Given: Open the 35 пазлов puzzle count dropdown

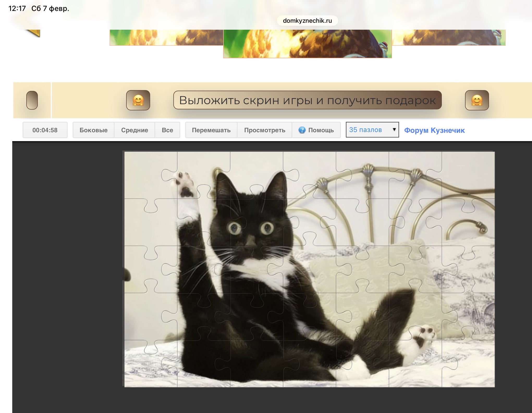Looking at the screenshot, I should click(372, 130).
